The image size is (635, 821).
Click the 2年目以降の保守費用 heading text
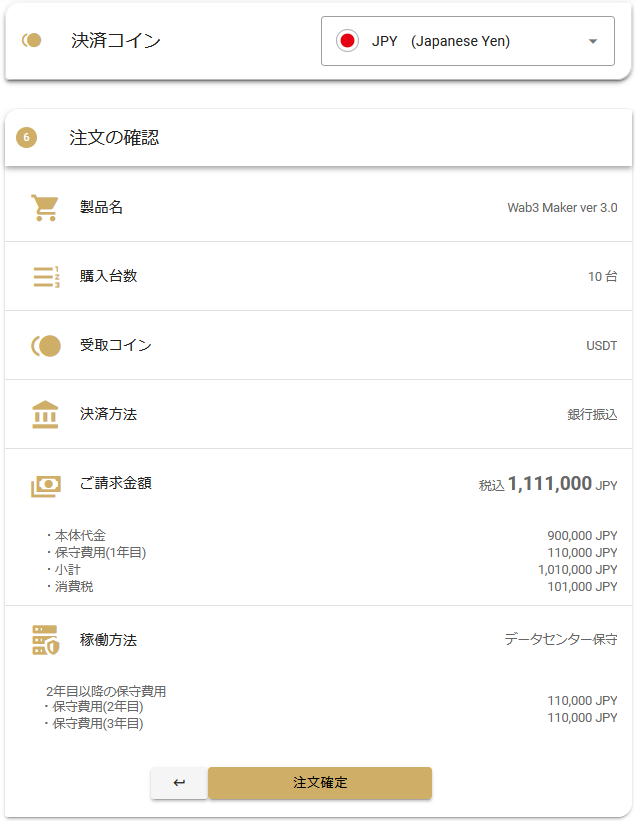click(106, 691)
